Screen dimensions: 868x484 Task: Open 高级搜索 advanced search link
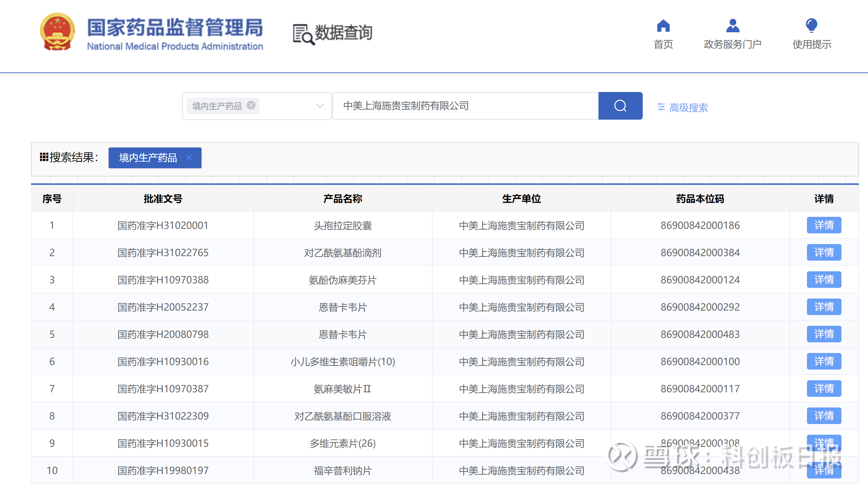(x=688, y=108)
